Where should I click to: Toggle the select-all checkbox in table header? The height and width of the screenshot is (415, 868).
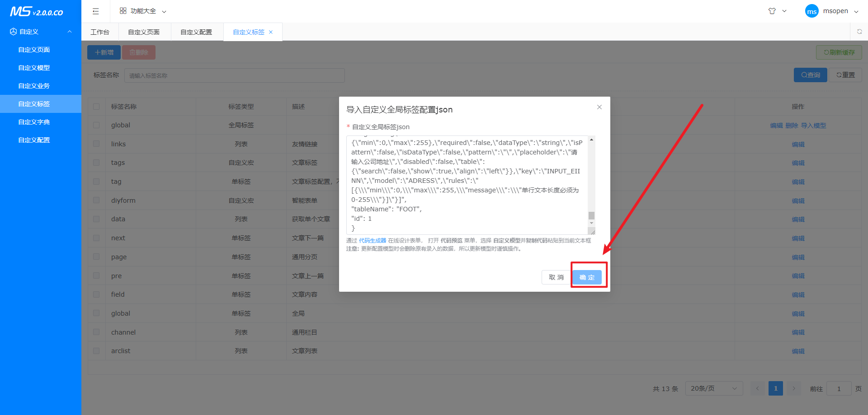(96, 107)
